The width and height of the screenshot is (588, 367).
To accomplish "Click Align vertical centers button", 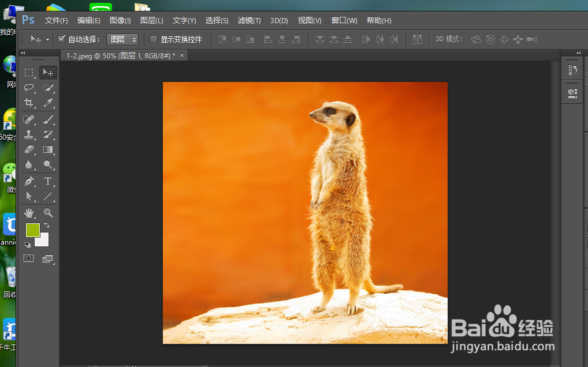I will point(236,39).
